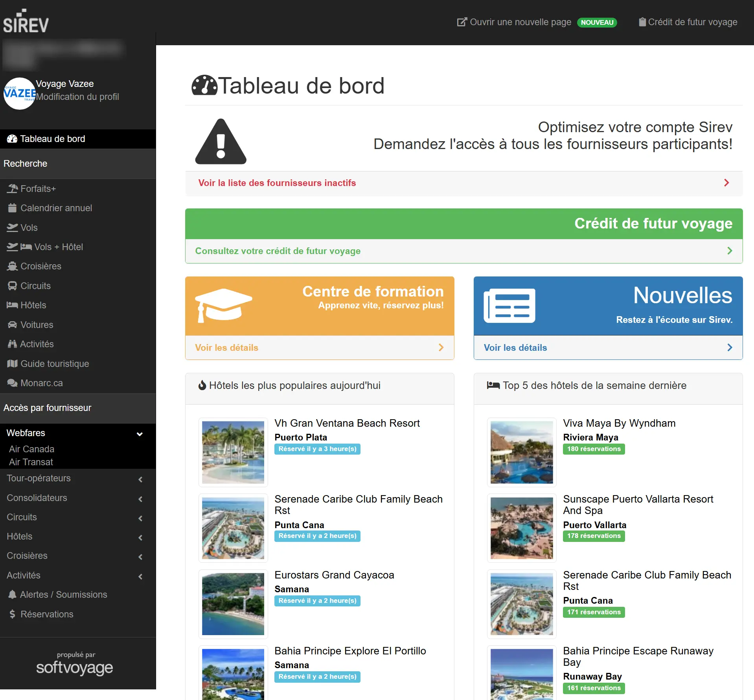This screenshot has height=700, width=754.
Task: Click the bed icon for Hôtels search
Action: tap(13, 305)
